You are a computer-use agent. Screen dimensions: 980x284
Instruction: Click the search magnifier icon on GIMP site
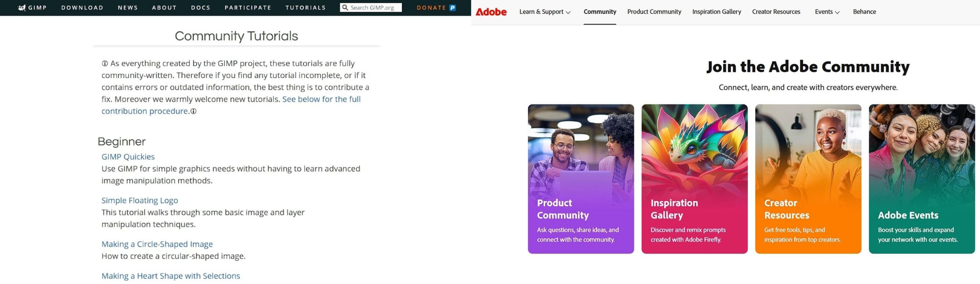[345, 8]
